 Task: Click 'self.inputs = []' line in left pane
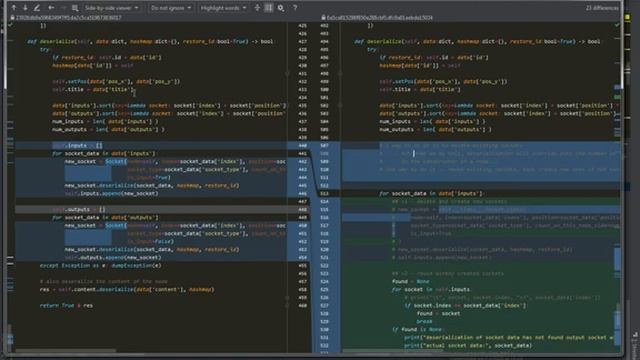pos(78,145)
